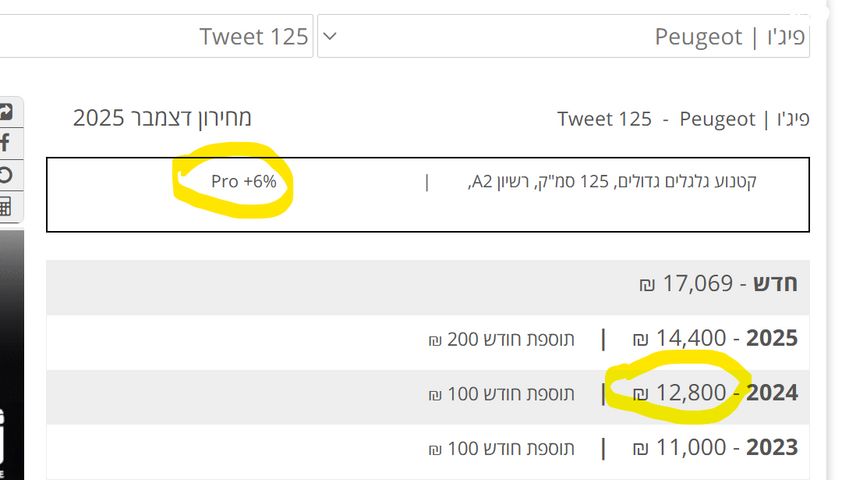Click the 2023 monthly addition 100 ₪ text

501,449
